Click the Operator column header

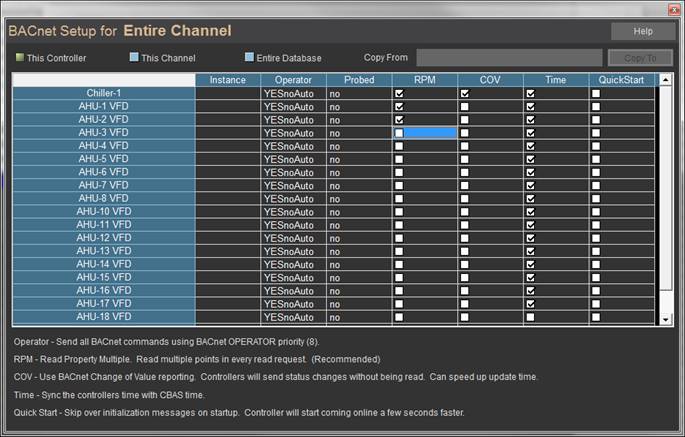pos(293,79)
